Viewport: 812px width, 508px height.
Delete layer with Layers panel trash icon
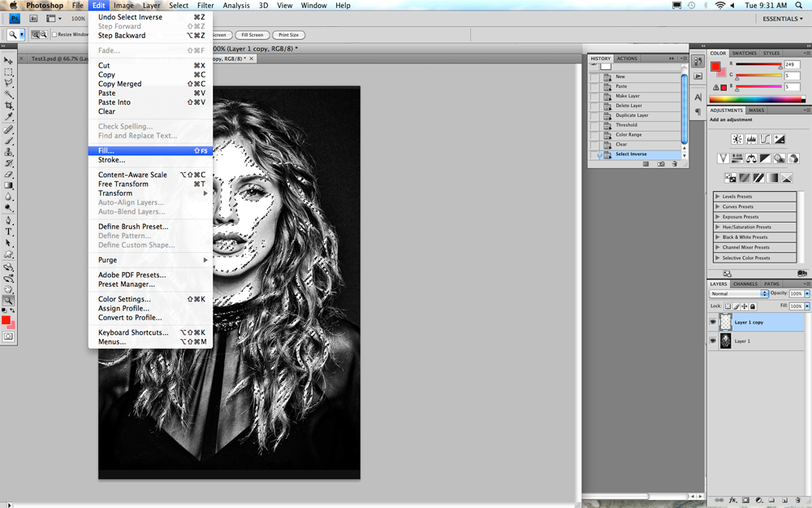click(797, 500)
